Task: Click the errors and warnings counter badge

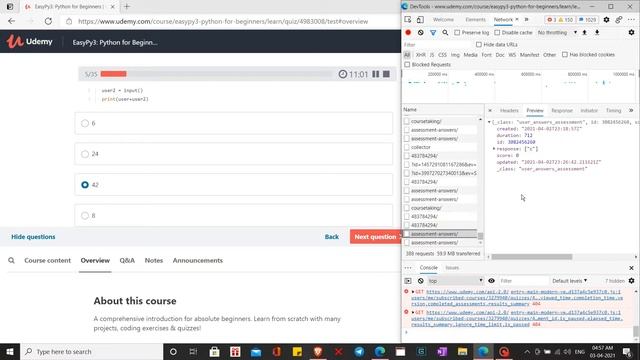Action: (x=560, y=20)
